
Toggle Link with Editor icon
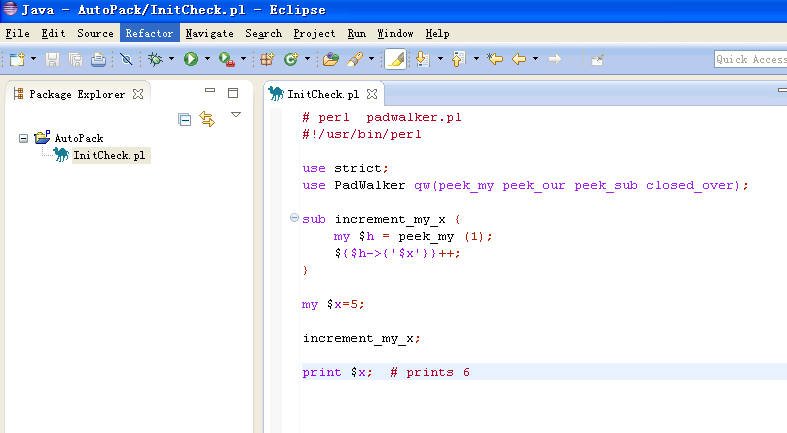coord(207,119)
